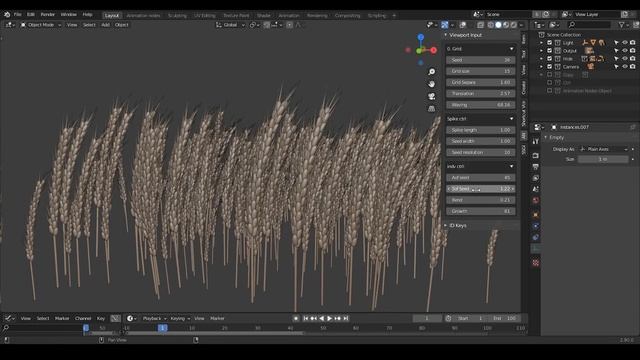Select solid viewport shading

(x=498, y=25)
